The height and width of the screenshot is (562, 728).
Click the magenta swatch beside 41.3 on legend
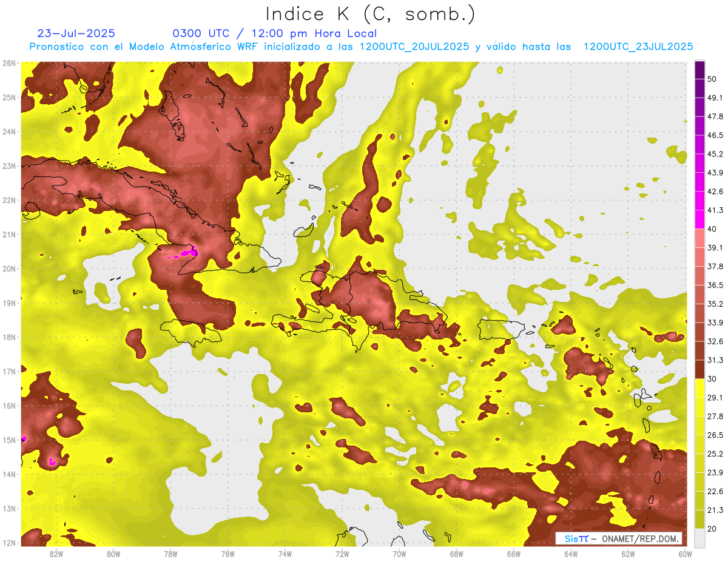[x=699, y=219]
